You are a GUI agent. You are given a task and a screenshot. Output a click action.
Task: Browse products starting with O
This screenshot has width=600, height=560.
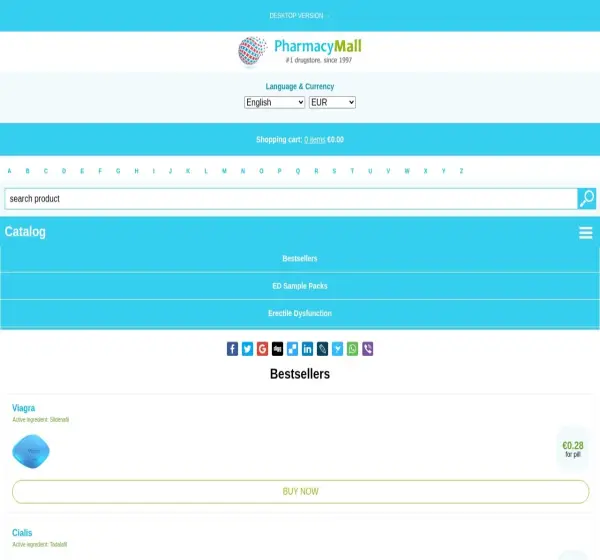point(261,171)
